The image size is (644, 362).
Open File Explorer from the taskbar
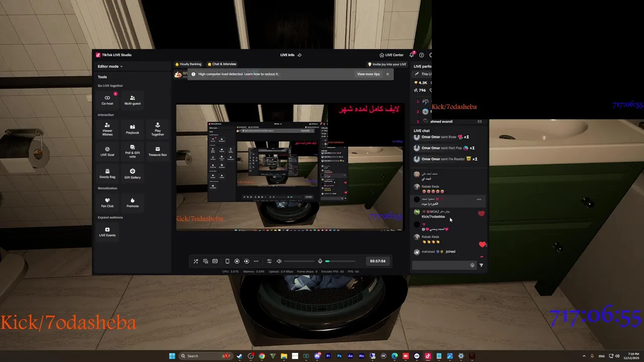(284, 356)
